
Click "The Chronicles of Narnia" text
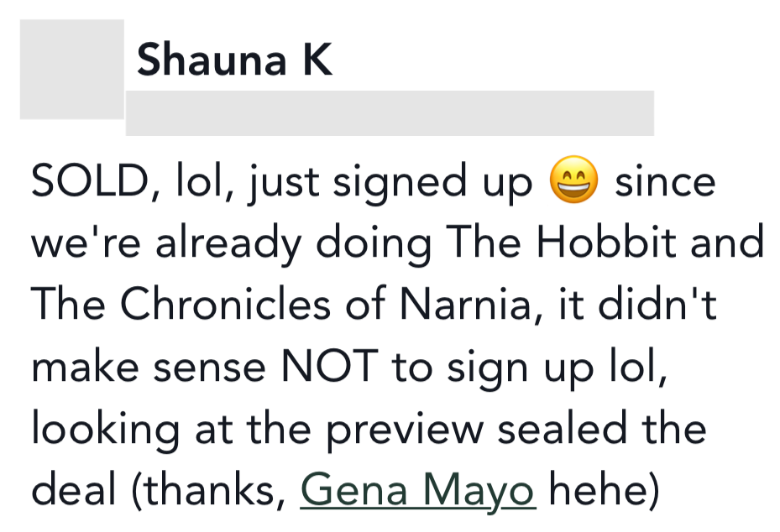(x=281, y=305)
